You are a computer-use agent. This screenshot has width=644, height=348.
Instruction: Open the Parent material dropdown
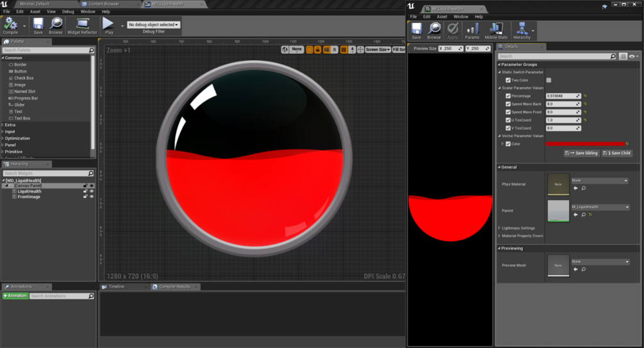(600, 207)
